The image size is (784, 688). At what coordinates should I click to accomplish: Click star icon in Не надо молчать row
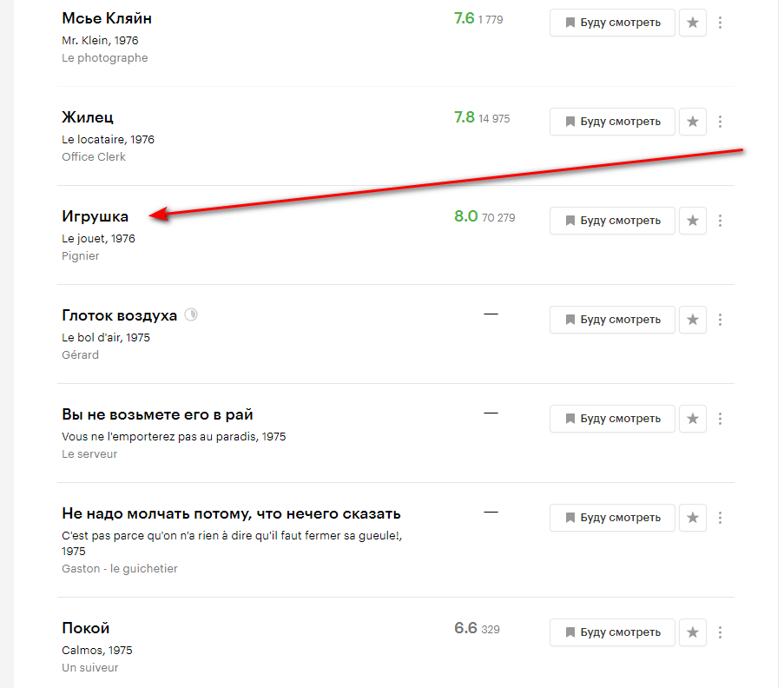[692, 518]
